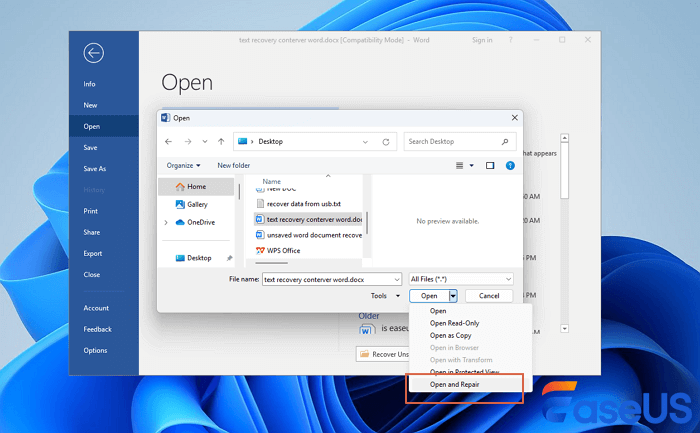Open the All Files type dropdown
The width and height of the screenshot is (700, 433).
click(x=462, y=280)
